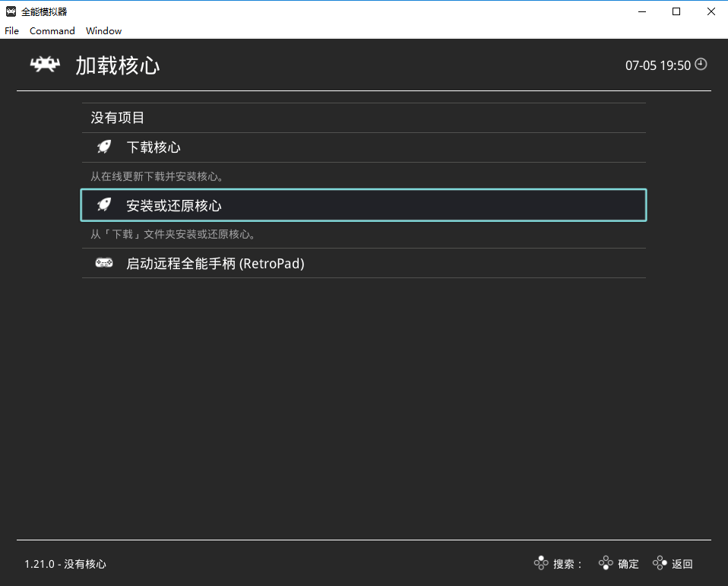Open the Command menu
The height and width of the screenshot is (586, 728).
coord(52,30)
